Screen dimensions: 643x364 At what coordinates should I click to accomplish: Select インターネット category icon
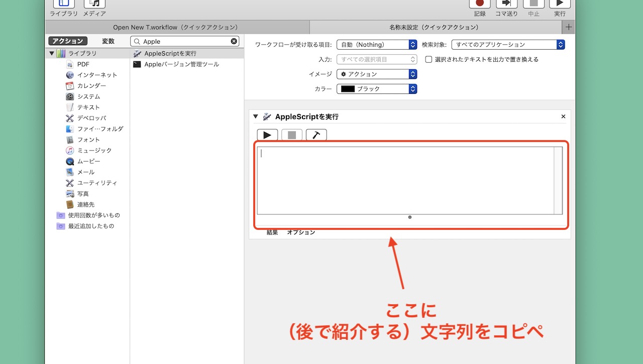(70, 75)
